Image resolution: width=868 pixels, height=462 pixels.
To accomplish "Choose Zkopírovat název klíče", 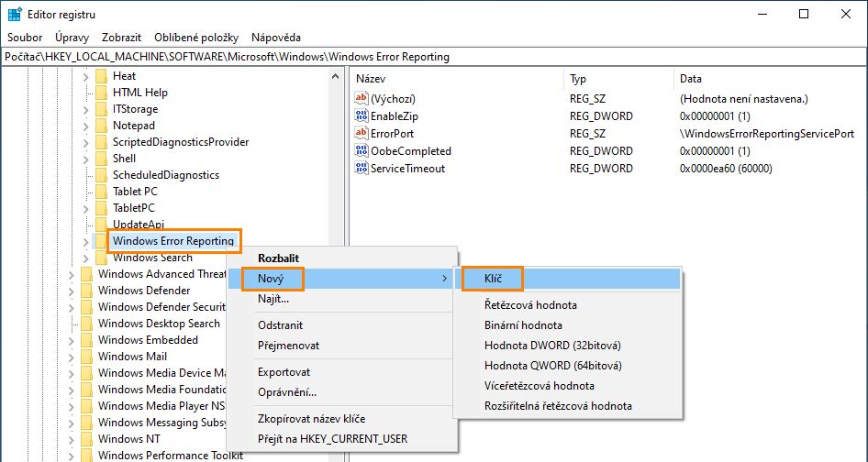I will (x=342, y=419).
